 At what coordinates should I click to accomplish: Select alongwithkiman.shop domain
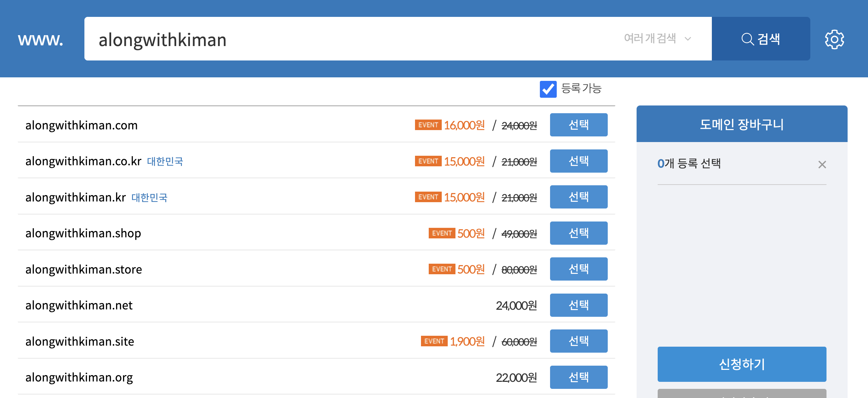click(x=579, y=233)
